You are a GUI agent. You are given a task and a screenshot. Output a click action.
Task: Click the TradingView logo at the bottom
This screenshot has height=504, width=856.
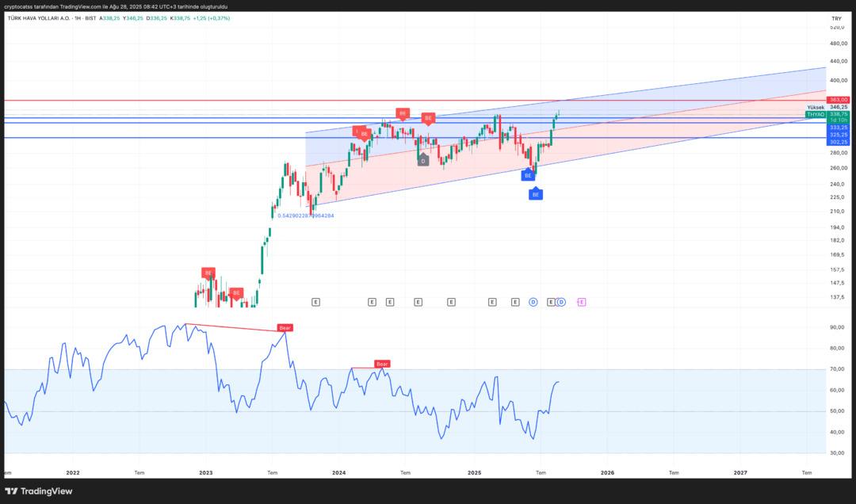[x=39, y=491]
